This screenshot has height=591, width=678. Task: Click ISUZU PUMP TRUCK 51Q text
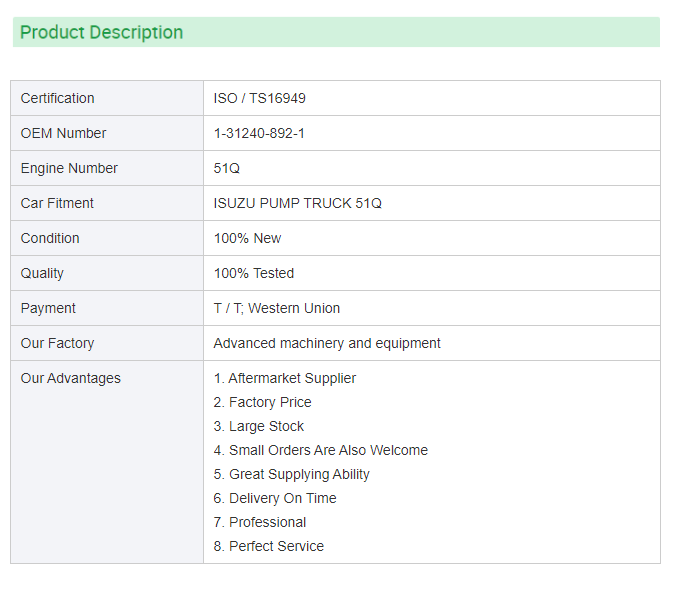[297, 203]
